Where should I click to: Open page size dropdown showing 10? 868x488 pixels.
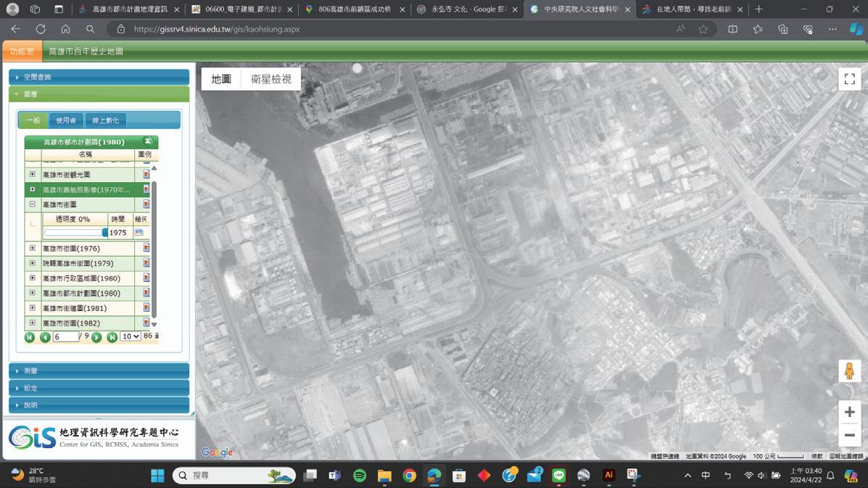(x=130, y=336)
